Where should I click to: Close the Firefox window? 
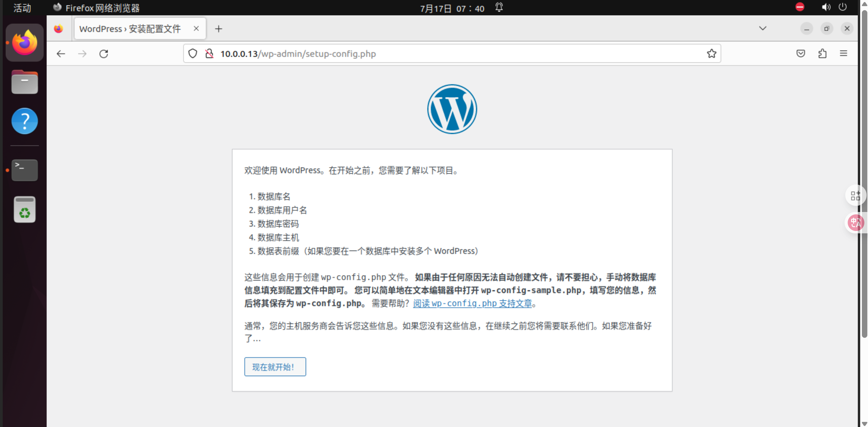847,28
